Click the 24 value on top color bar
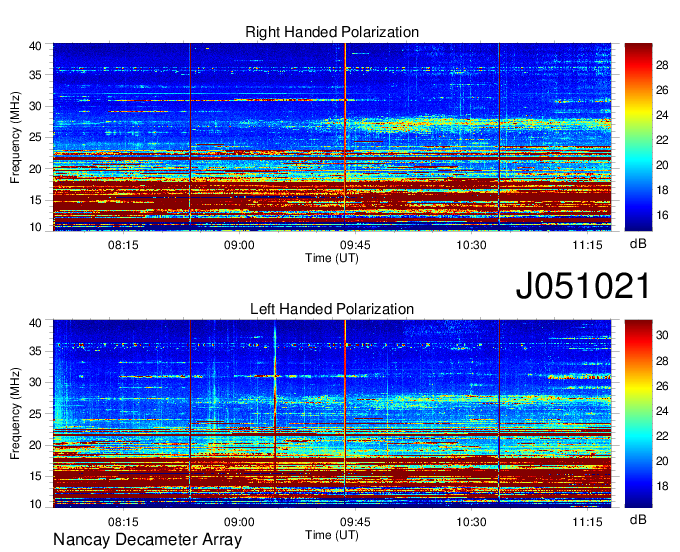This screenshot has width=680, height=552. coord(662,115)
